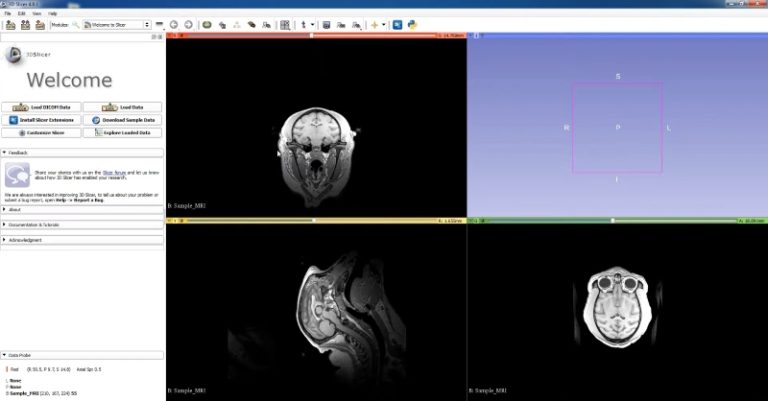Open the crosshair toolbar icon
The image size is (768, 401).
pos(375,24)
